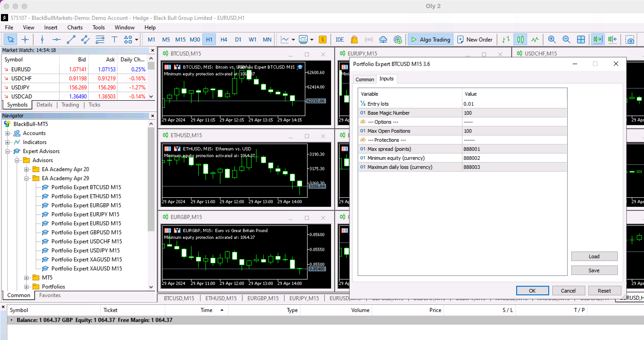Open the indicators list icon
Image resolution: width=644 pixels, height=340 pixels.
pyautogui.click(x=303, y=40)
